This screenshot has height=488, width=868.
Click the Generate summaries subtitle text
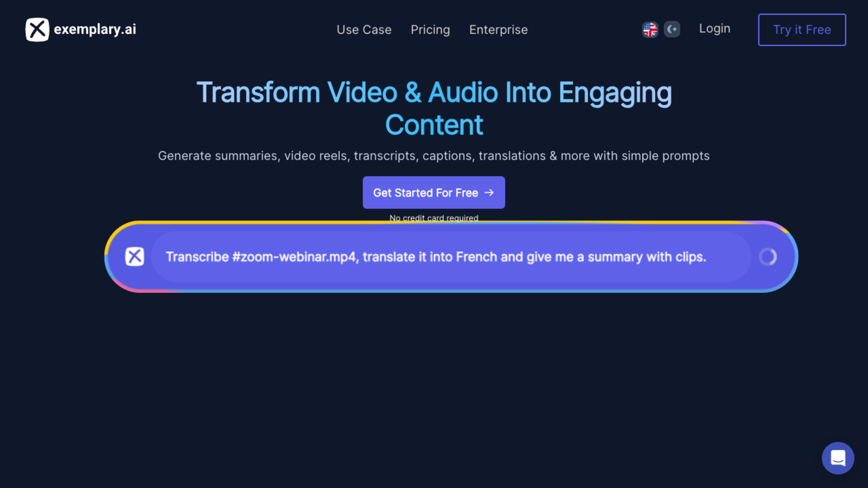[x=434, y=156]
